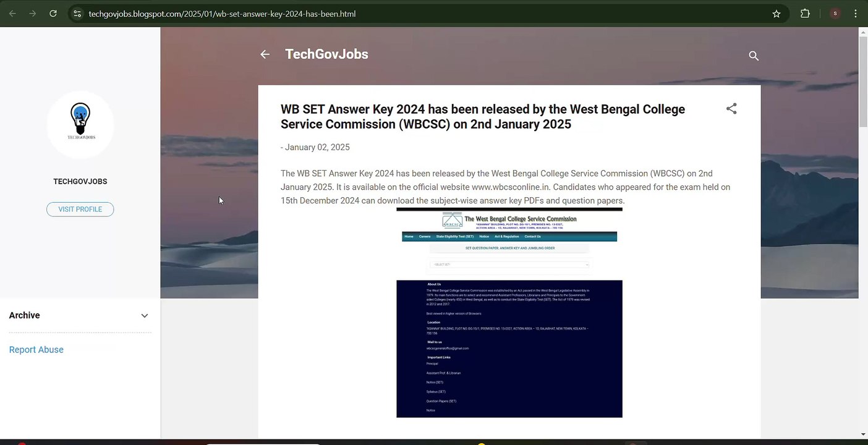Open the Report Abuse link
Image resolution: width=868 pixels, height=445 pixels.
click(x=36, y=350)
